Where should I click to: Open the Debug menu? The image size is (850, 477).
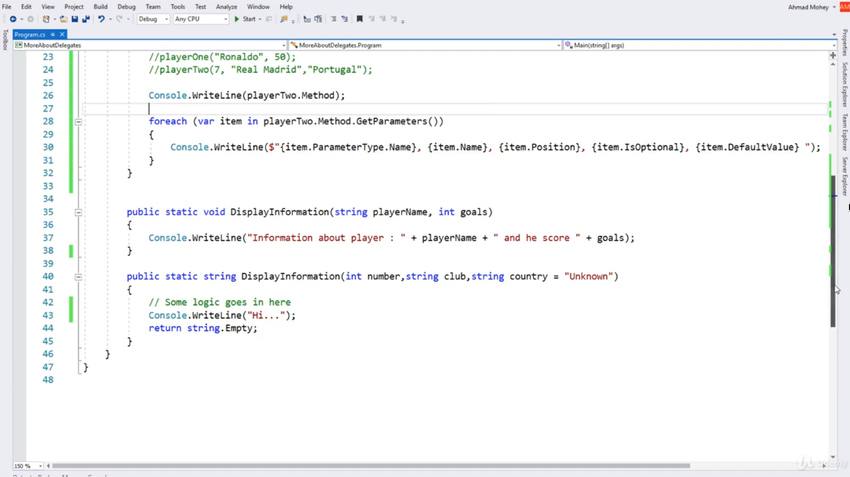tap(126, 7)
